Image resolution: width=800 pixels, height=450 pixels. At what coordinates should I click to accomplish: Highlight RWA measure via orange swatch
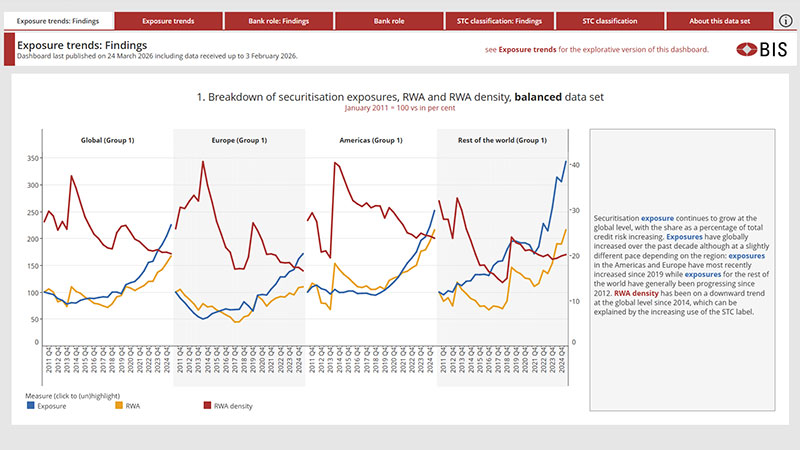click(119, 406)
